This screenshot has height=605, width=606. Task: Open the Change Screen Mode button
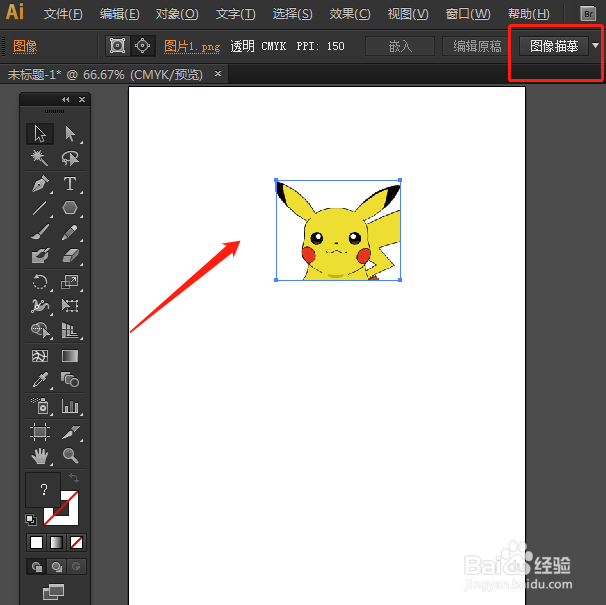[54, 591]
